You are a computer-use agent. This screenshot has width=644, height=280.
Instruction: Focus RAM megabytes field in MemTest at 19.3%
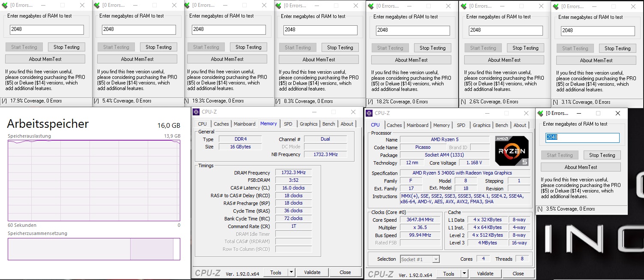(229, 30)
